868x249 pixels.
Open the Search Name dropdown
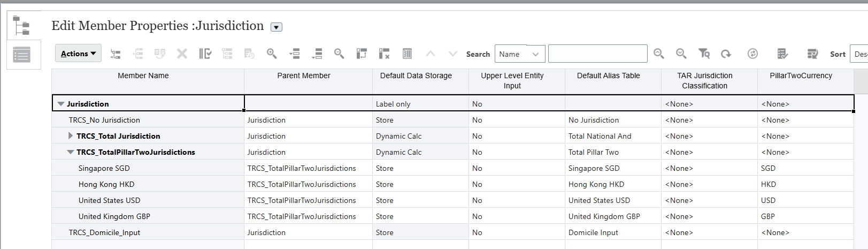[520, 54]
